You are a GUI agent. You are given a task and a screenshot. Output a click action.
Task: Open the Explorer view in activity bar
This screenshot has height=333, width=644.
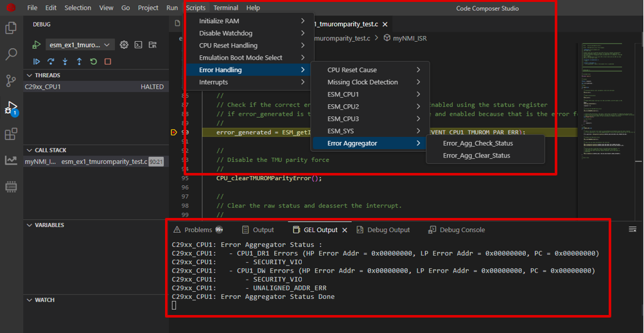(x=11, y=28)
